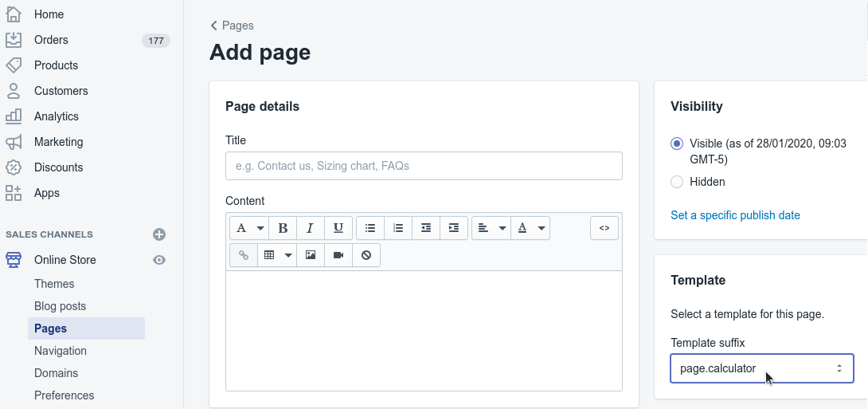Image resolution: width=868 pixels, height=409 pixels.
Task: Select the Hidden visibility option
Action: [x=677, y=182]
